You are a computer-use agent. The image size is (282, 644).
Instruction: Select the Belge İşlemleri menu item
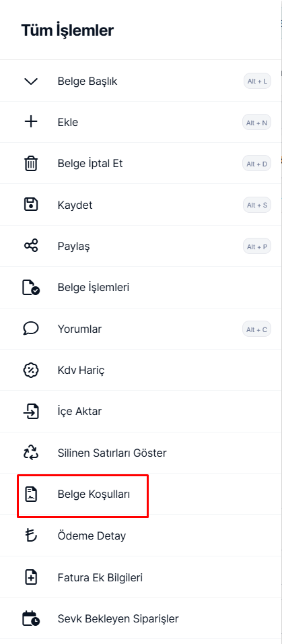point(141,287)
